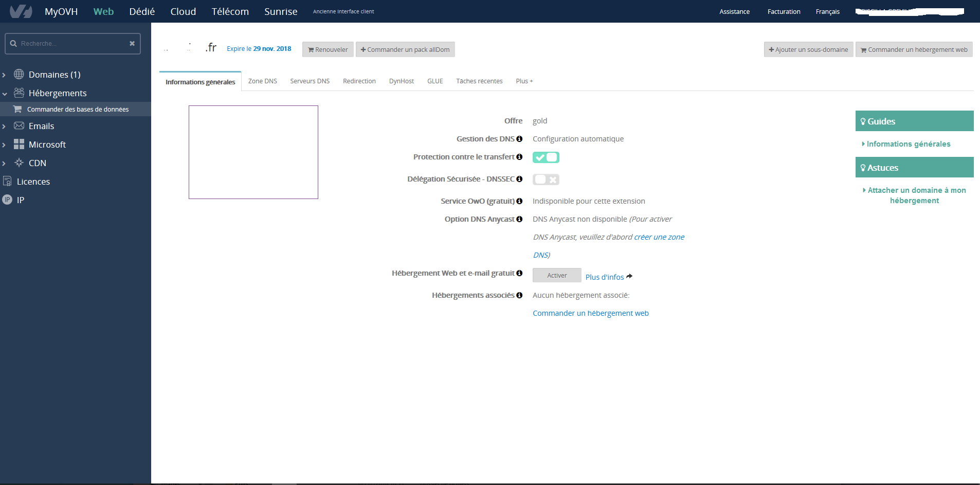Image resolution: width=980 pixels, height=485 pixels.
Task: Click the Renouveler button
Action: point(328,49)
